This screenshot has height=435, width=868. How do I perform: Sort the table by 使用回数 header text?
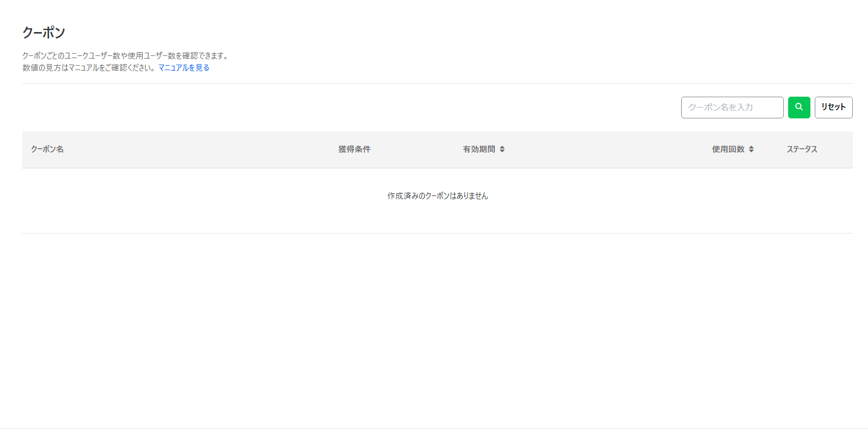(x=728, y=149)
